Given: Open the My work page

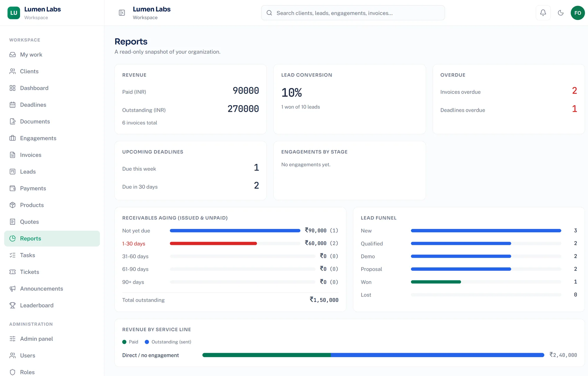Looking at the screenshot, I should coord(52,55).
